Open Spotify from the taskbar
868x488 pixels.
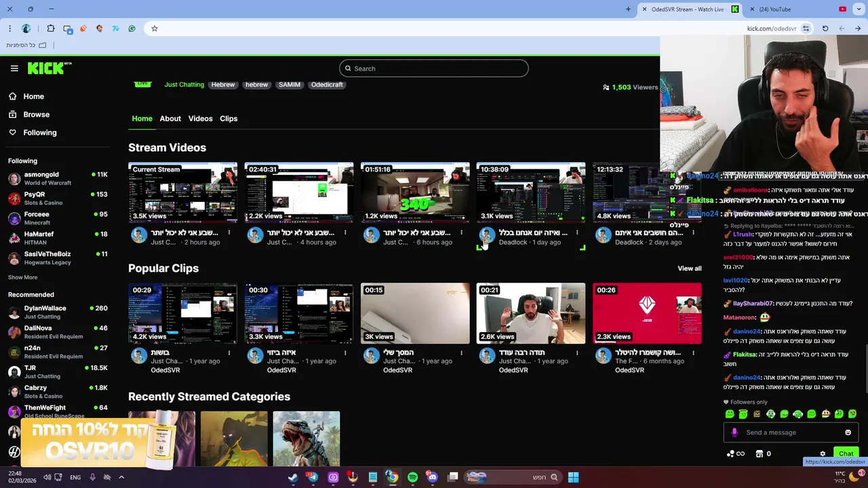pyautogui.click(x=412, y=477)
